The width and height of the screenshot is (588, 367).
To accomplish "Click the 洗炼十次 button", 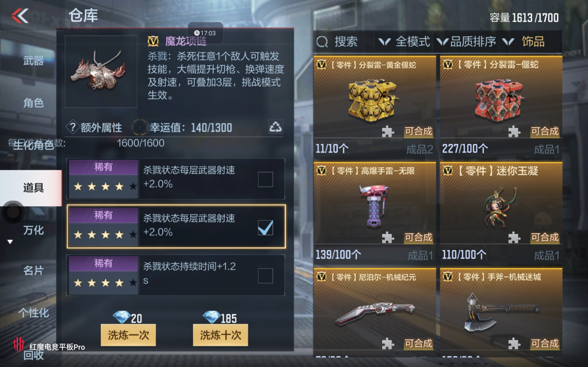I will coord(220,335).
